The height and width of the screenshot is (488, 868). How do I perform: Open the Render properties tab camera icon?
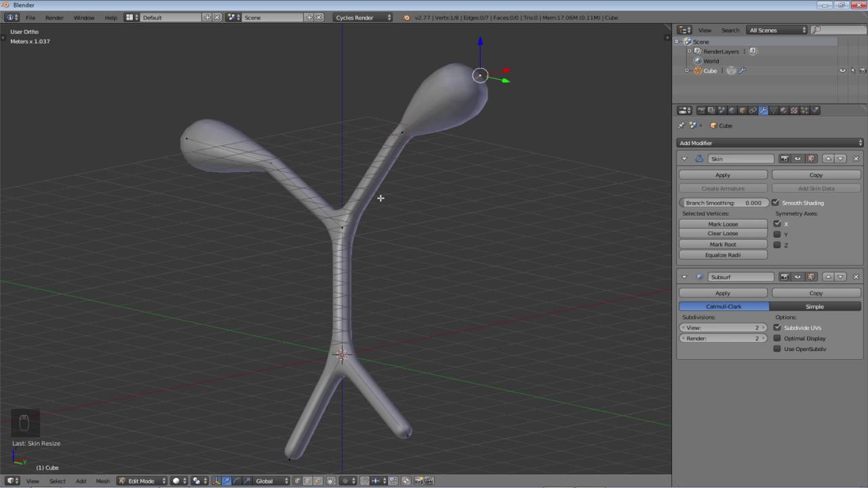click(x=701, y=110)
